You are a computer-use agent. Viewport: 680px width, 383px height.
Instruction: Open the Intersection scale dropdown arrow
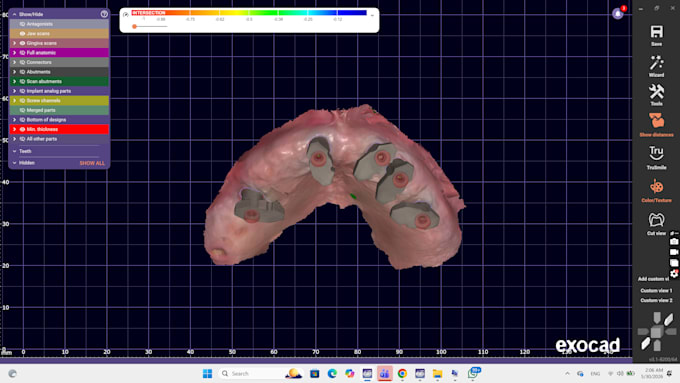click(x=372, y=15)
